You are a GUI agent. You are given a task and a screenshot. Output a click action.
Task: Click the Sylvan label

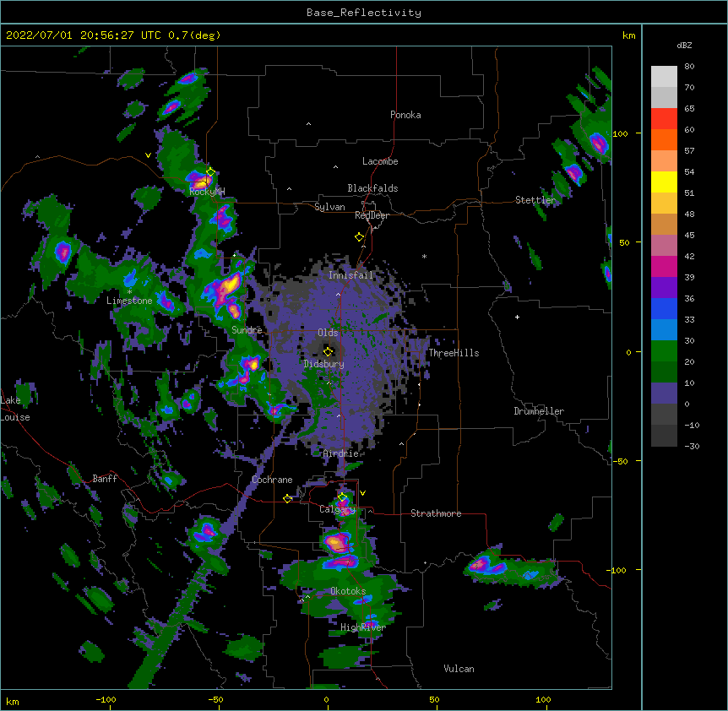(x=329, y=207)
